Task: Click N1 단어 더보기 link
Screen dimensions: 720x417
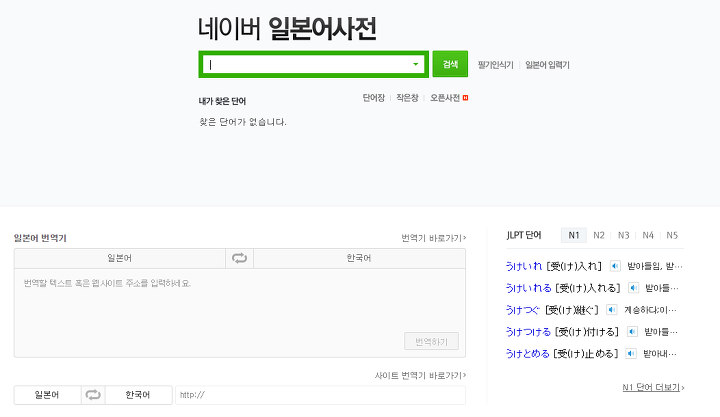Action: coord(653,387)
